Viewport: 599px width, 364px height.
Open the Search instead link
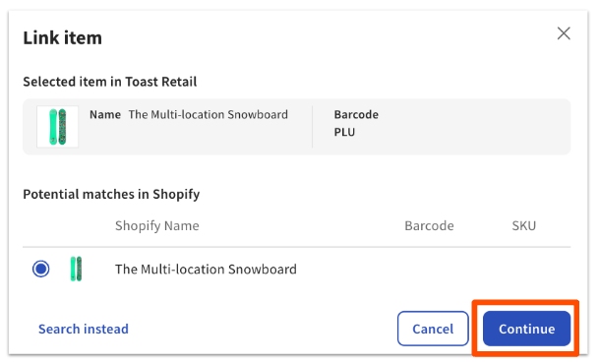point(84,329)
